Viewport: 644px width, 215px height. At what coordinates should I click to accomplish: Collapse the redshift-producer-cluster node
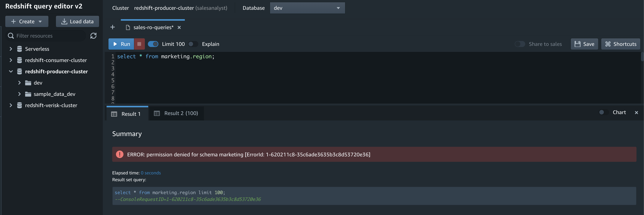pyautogui.click(x=11, y=71)
